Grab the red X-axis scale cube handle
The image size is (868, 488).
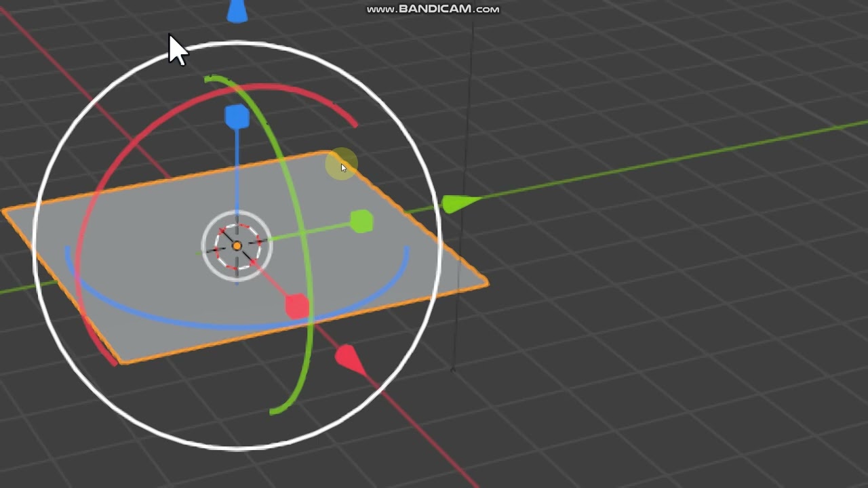pos(297,307)
